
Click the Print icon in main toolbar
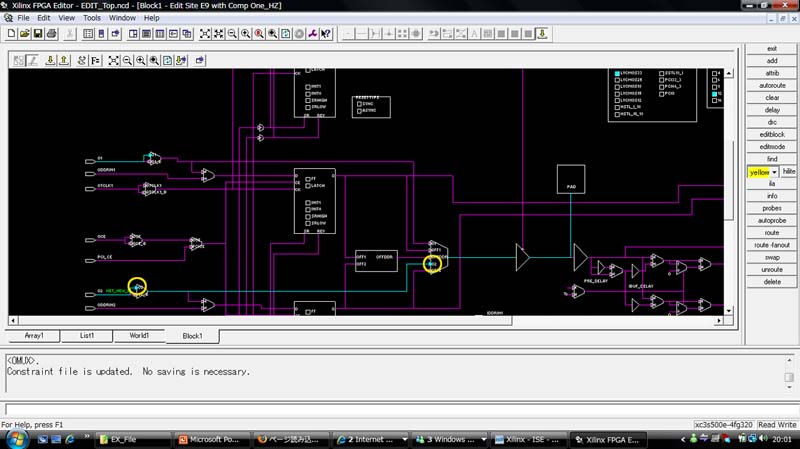[x=52, y=34]
